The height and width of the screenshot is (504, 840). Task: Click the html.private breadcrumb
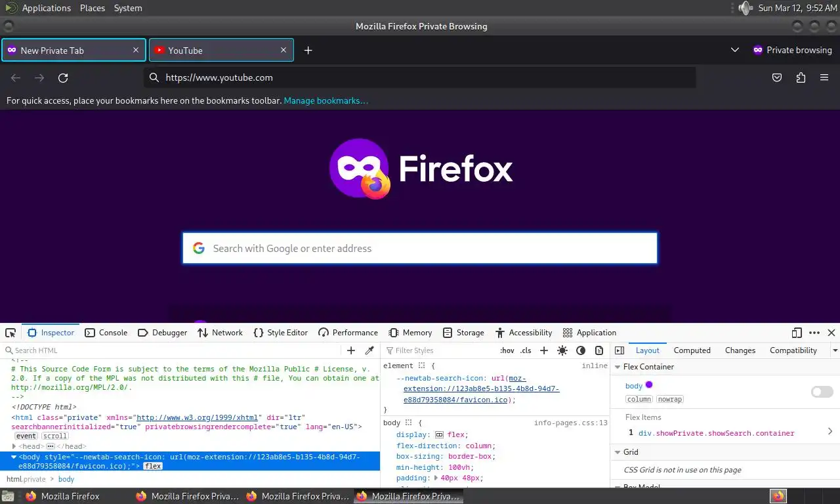(x=26, y=479)
